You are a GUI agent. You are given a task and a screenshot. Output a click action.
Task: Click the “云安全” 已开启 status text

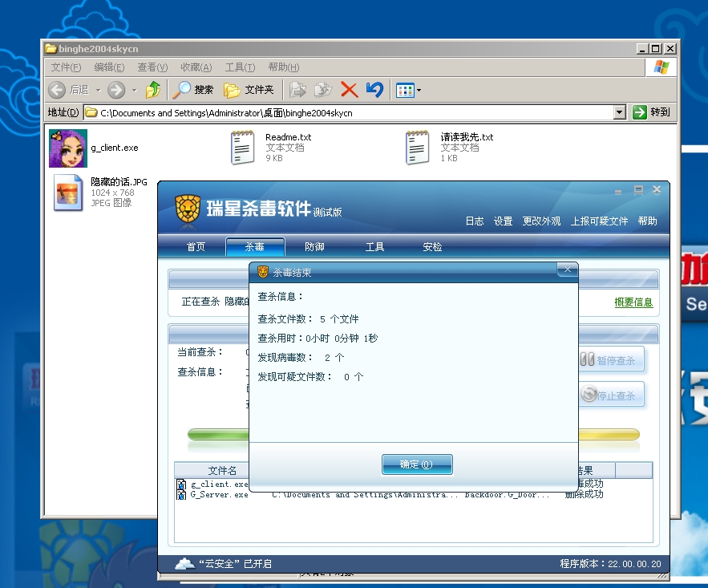click(235, 564)
